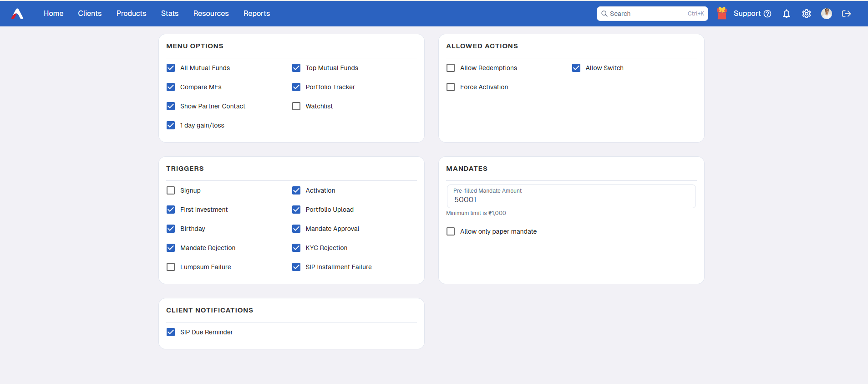Disable Show Partner Contact
Viewport: 868px width, 384px height.
pyautogui.click(x=171, y=106)
